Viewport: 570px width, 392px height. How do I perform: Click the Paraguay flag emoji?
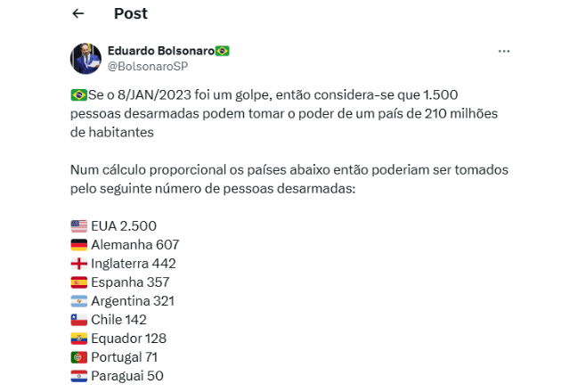tap(78, 376)
